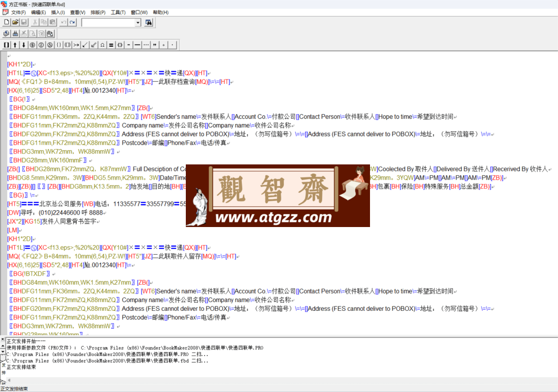The width and height of the screenshot is (558, 392).
Task: Click the bold equals sign symbol button
Action: [111, 45]
